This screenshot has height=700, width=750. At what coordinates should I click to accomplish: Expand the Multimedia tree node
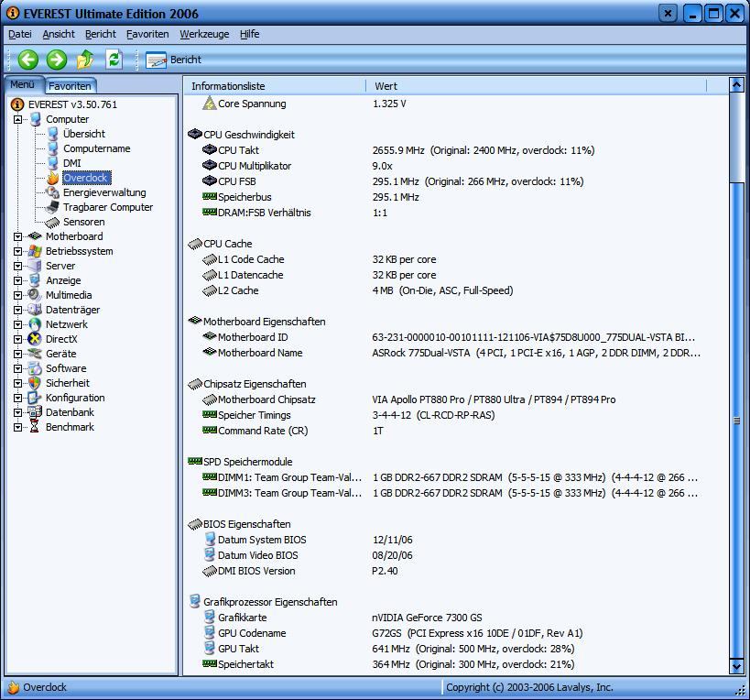coord(17,295)
